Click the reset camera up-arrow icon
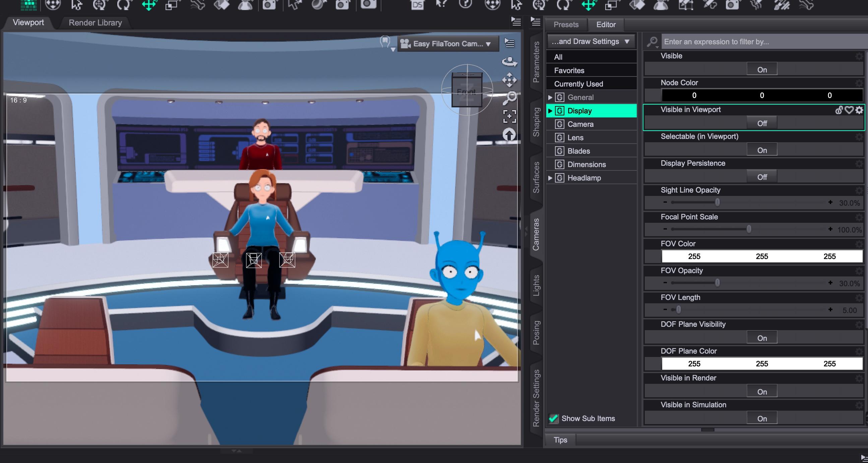This screenshot has width=868, height=463. (509, 135)
